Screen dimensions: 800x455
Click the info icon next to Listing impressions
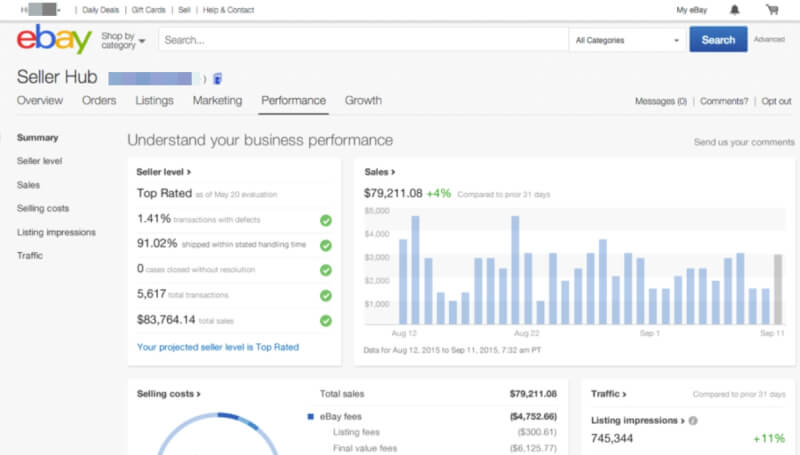click(693, 421)
